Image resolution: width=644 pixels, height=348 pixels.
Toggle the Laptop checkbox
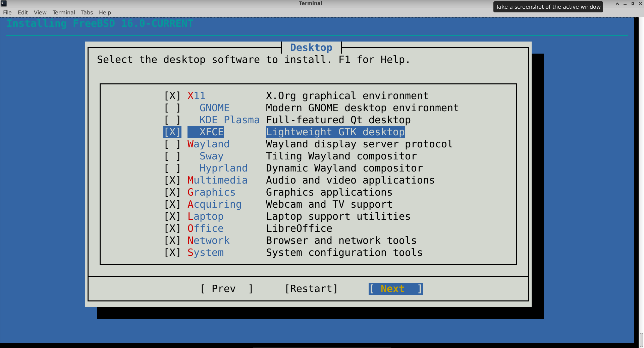coord(172,216)
